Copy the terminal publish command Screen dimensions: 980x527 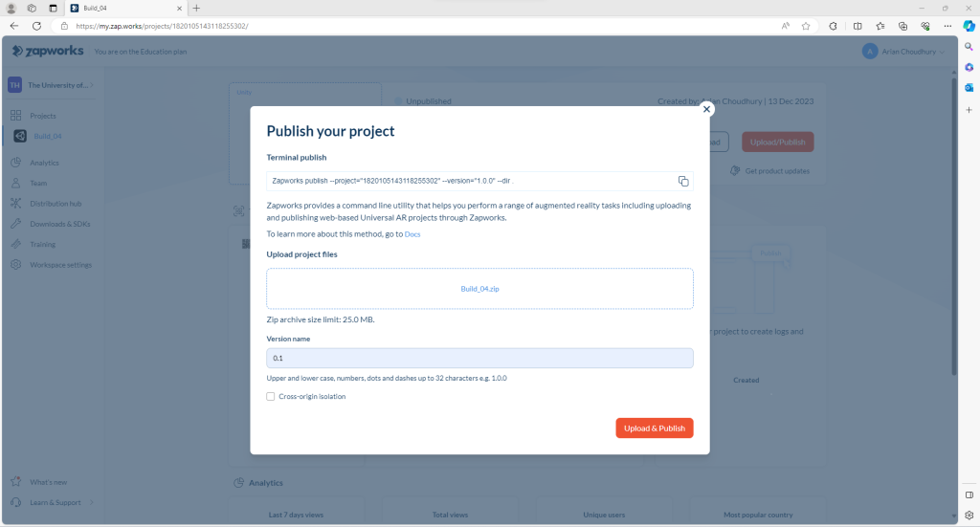(683, 181)
